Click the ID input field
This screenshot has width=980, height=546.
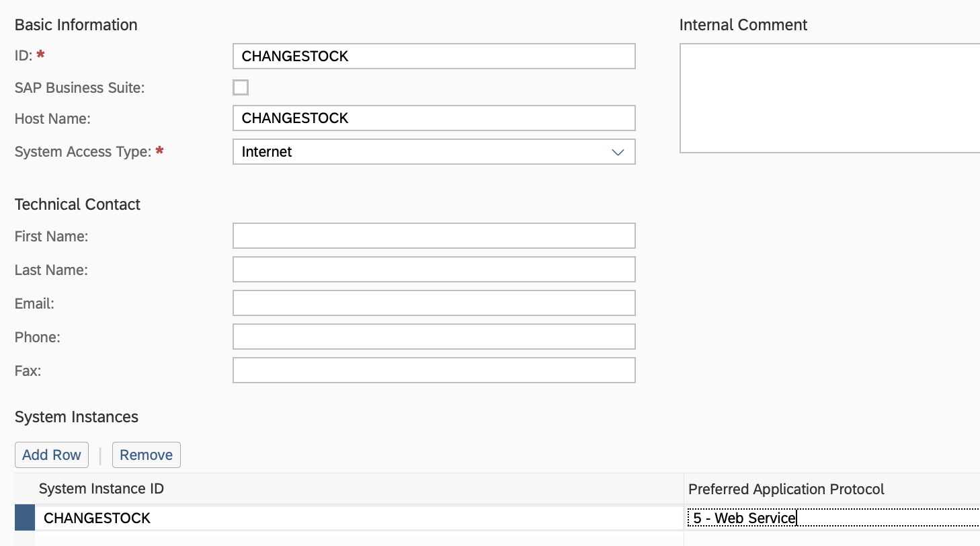click(x=434, y=56)
